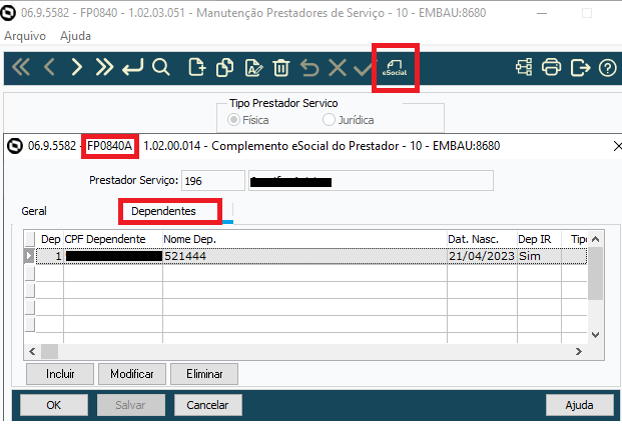Click the provider name field
Screen dimensions: 622x424
[x=371, y=181]
